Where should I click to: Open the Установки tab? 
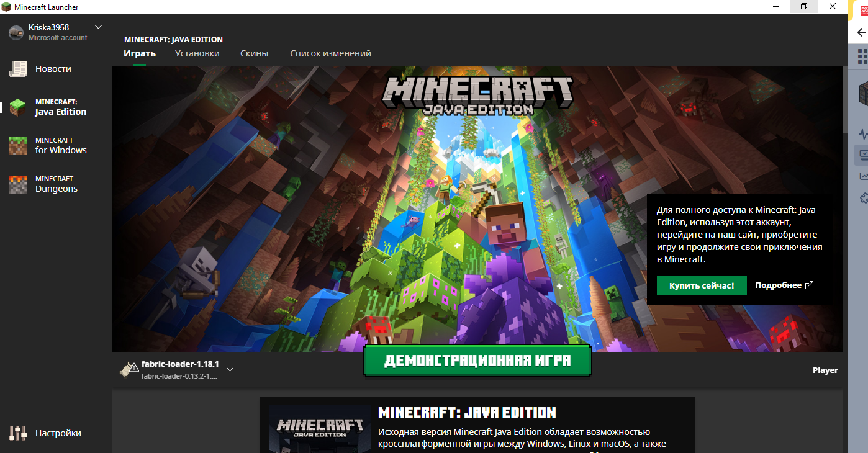197,53
